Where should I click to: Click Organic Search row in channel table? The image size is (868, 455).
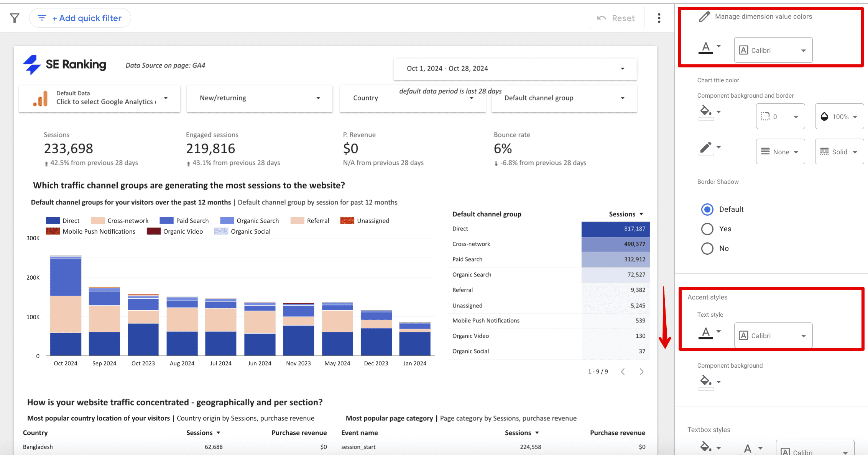(549, 275)
